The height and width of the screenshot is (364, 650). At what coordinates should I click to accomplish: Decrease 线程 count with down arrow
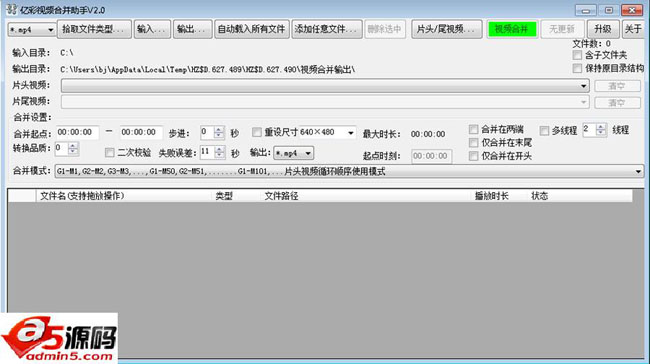click(601, 133)
